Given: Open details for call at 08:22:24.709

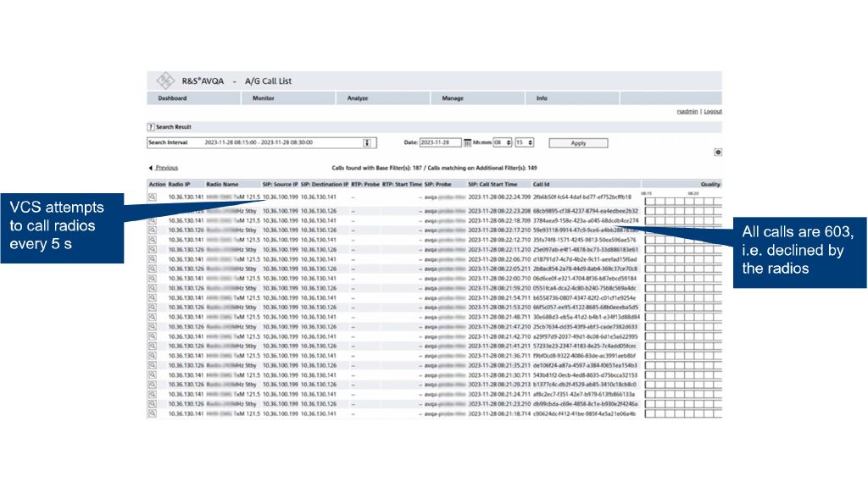Looking at the screenshot, I should pyautogui.click(x=153, y=197).
